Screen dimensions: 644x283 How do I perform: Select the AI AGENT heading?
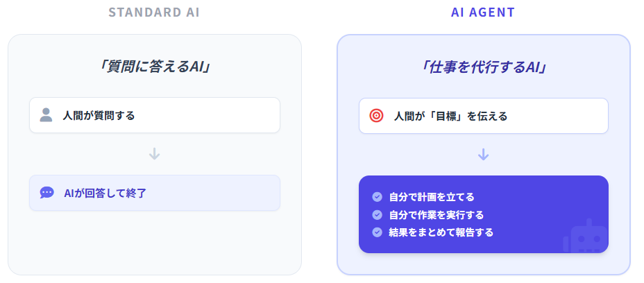pyautogui.click(x=483, y=12)
